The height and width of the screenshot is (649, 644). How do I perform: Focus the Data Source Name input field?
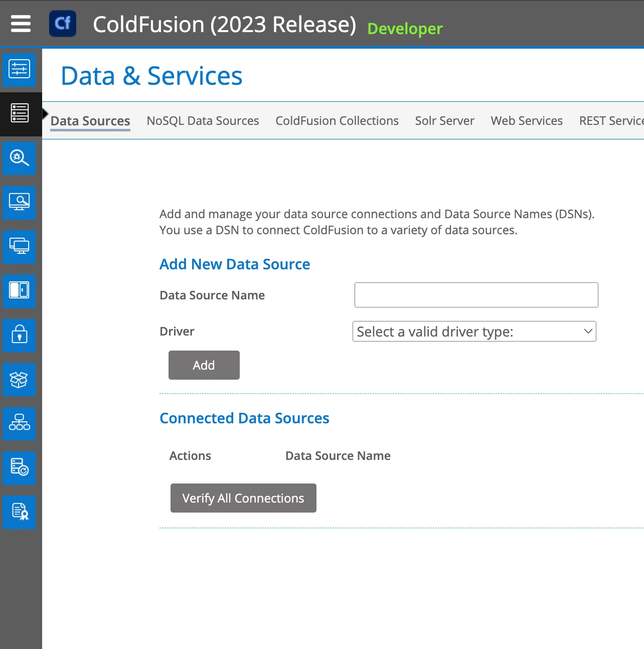[x=476, y=295]
